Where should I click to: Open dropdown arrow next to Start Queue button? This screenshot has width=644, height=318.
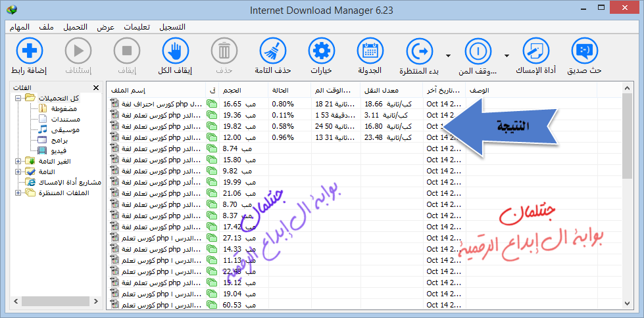(449, 55)
